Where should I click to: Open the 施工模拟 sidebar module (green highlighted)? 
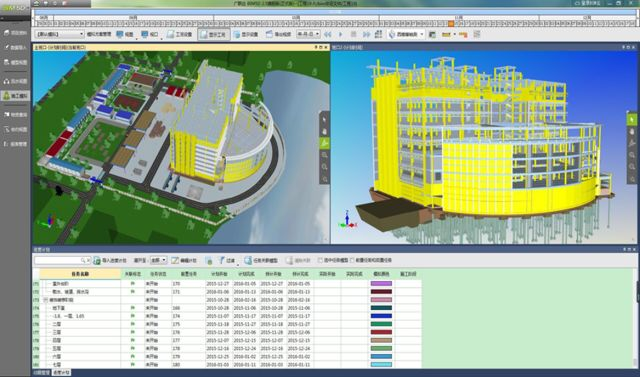click(15, 96)
